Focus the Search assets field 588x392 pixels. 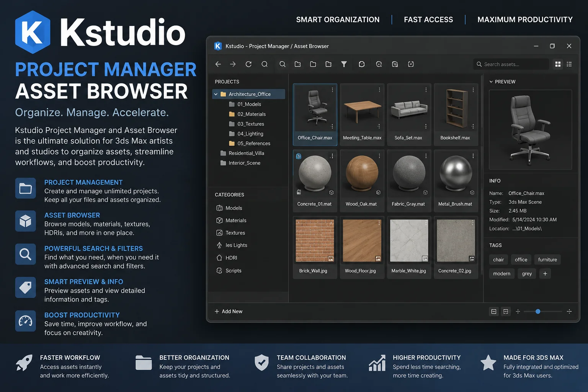click(x=511, y=64)
